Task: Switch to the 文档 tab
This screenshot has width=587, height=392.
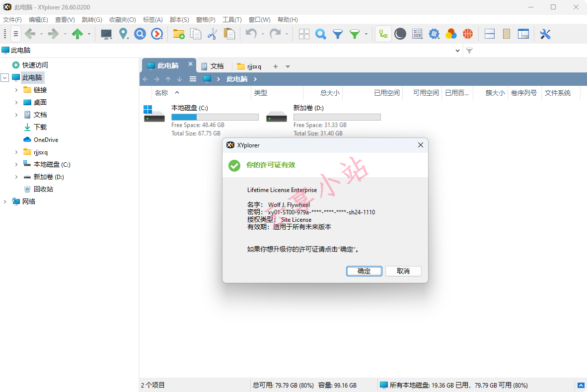Action: (213, 66)
